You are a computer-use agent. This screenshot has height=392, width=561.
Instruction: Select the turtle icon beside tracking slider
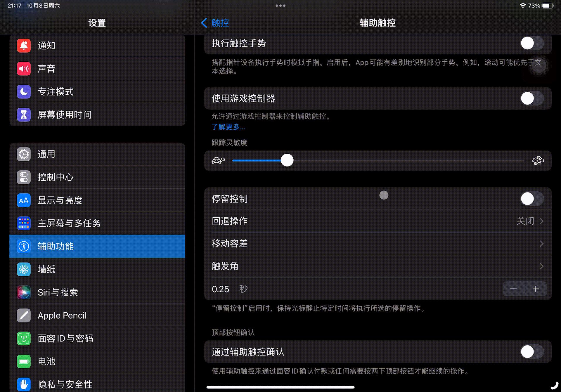pos(218,160)
